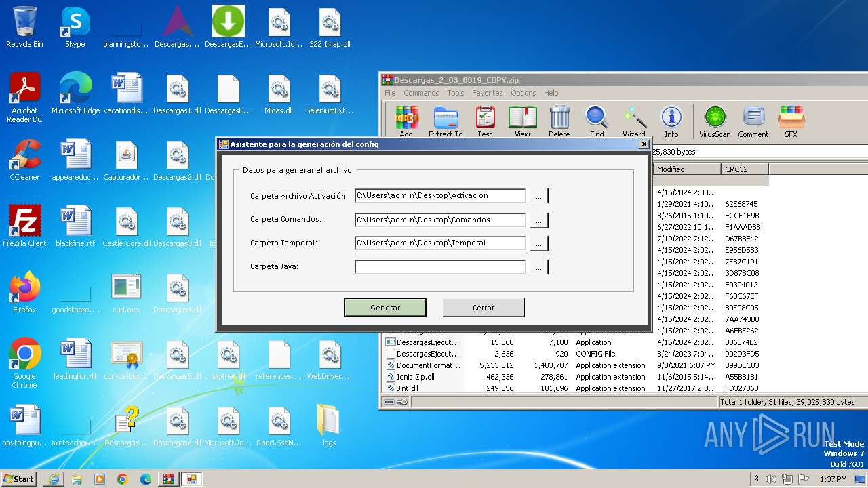
Task: Sort by the Modified column header
Action: click(x=687, y=169)
